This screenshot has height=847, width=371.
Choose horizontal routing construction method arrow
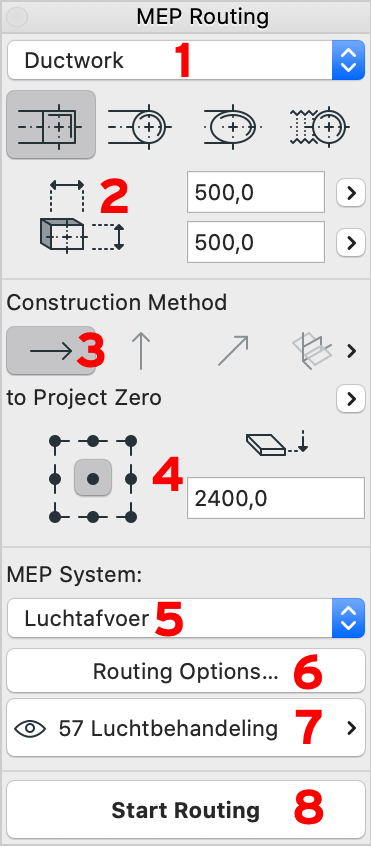coord(51,351)
